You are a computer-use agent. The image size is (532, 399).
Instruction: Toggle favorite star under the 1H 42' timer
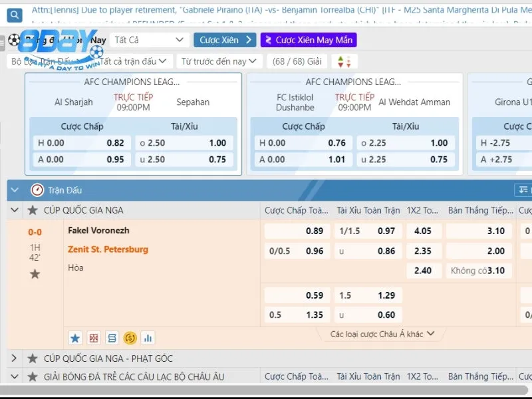(35, 274)
